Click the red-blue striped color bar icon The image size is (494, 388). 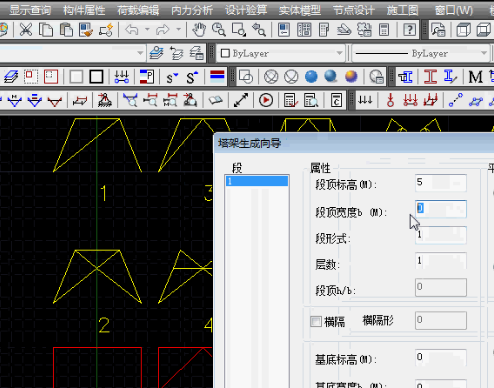[x=217, y=77]
